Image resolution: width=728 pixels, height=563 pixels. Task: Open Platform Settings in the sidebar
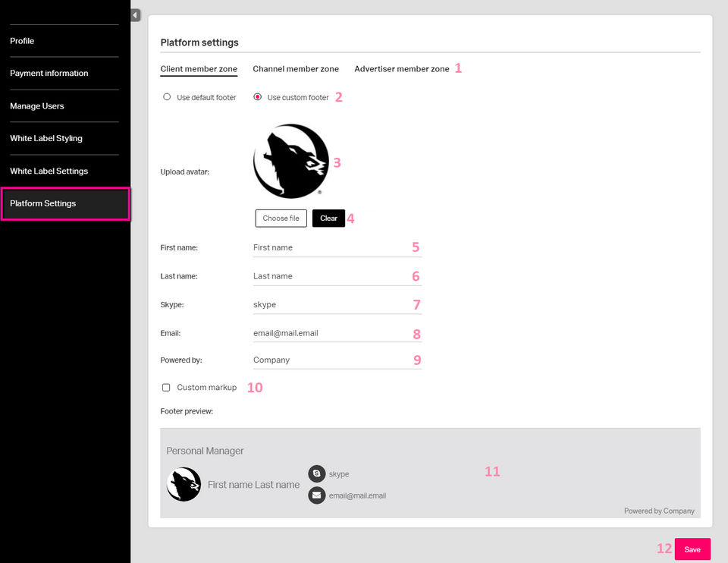coord(65,203)
